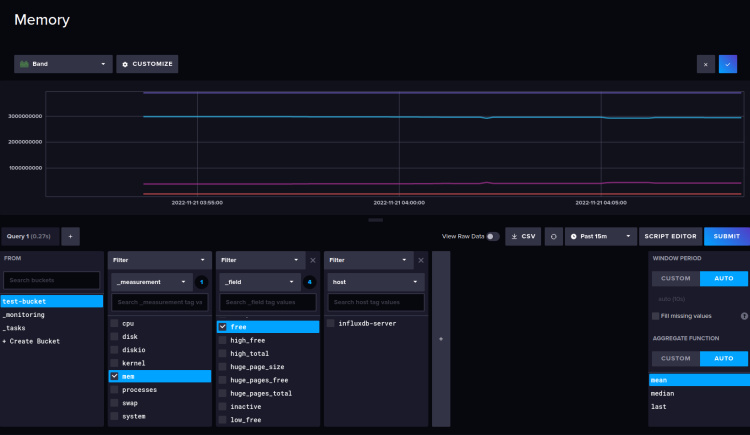Add a new filter column with plus
This screenshot has height=435, width=750.
pos(441,339)
